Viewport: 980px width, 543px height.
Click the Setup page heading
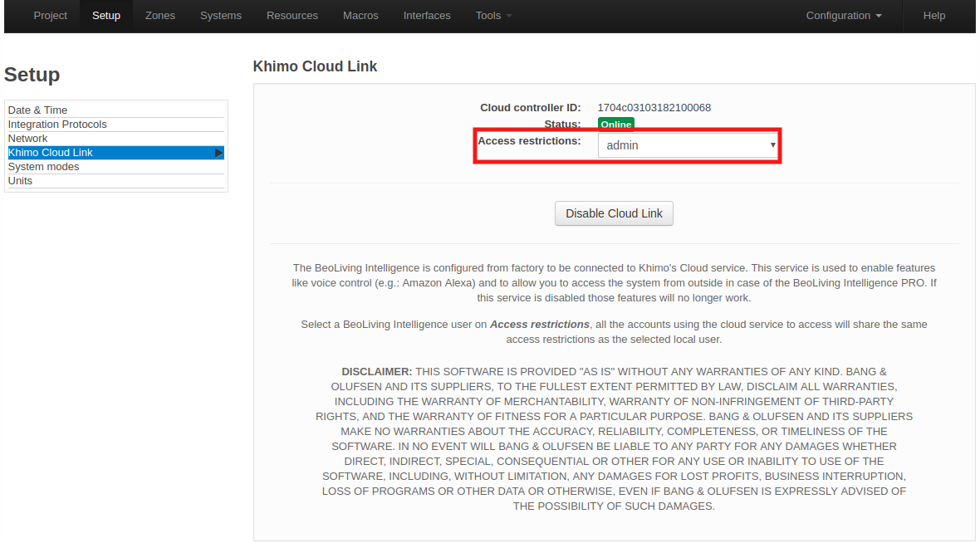coord(32,75)
